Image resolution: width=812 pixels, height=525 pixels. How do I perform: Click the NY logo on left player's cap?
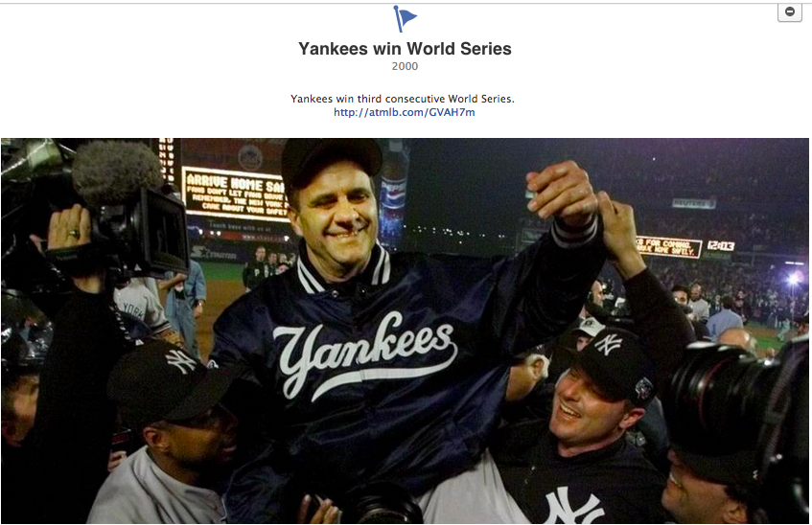pos(181,361)
